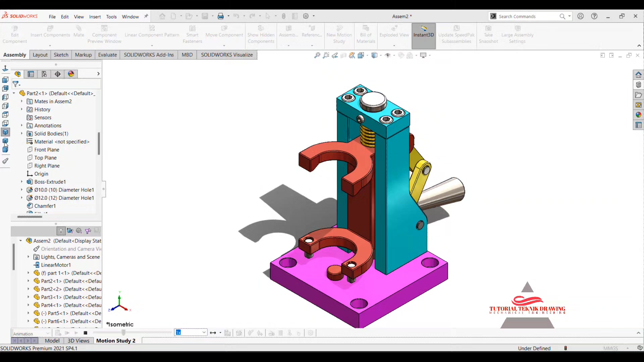The height and width of the screenshot is (362, 644).
Task: Expand the History folder node
Action: [x=22, y=109]
